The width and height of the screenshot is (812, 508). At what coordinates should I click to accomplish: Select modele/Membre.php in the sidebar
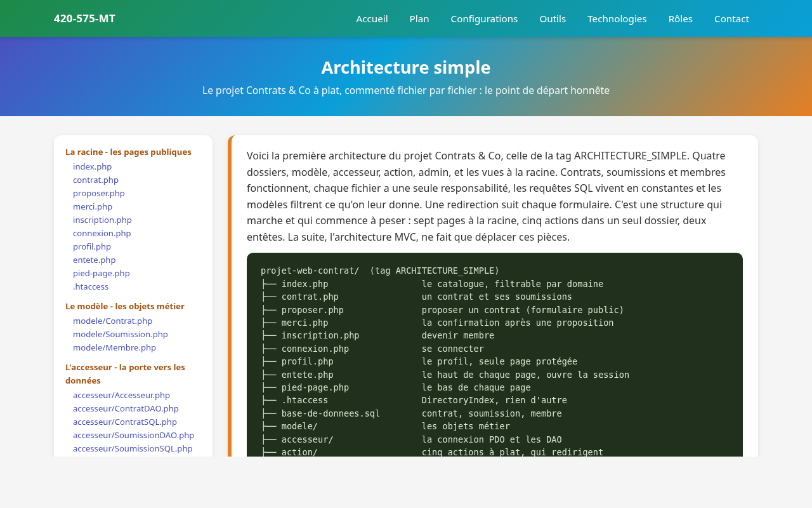[x=114, y=347]
